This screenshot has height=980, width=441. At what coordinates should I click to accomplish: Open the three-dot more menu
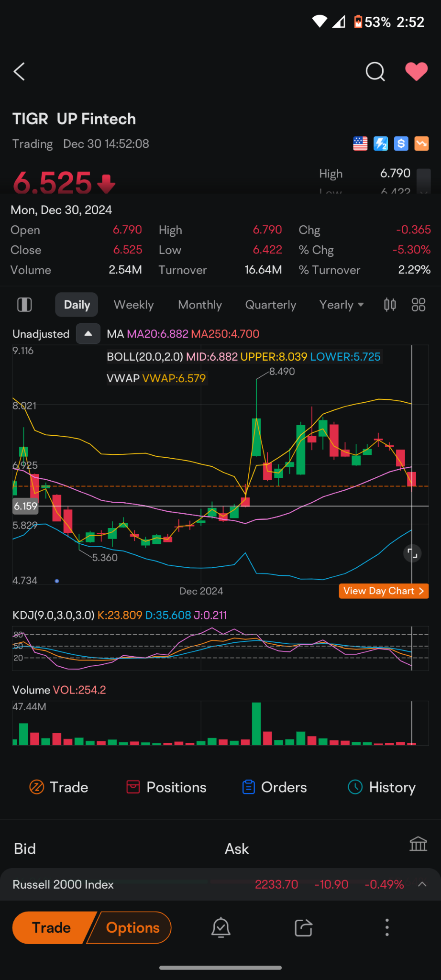pos(387,928)
